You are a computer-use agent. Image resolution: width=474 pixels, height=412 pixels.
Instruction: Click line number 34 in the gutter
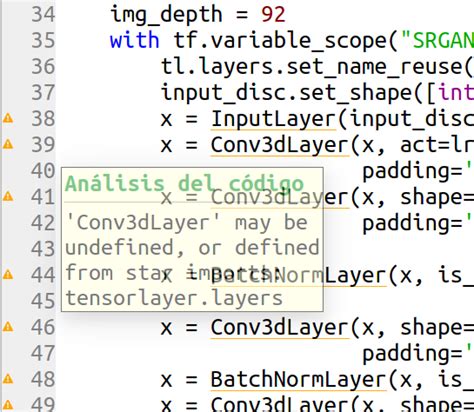click(43, 15)
